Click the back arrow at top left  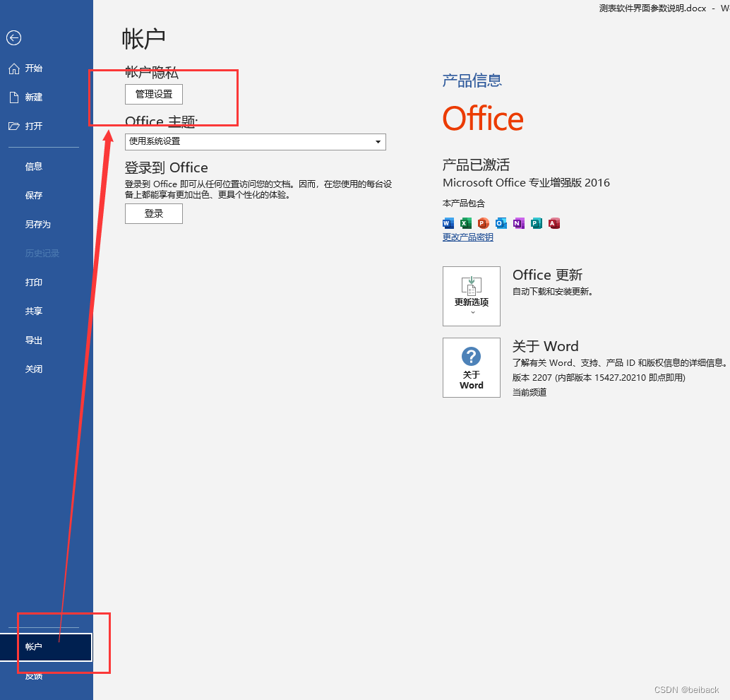pos(13,38)
